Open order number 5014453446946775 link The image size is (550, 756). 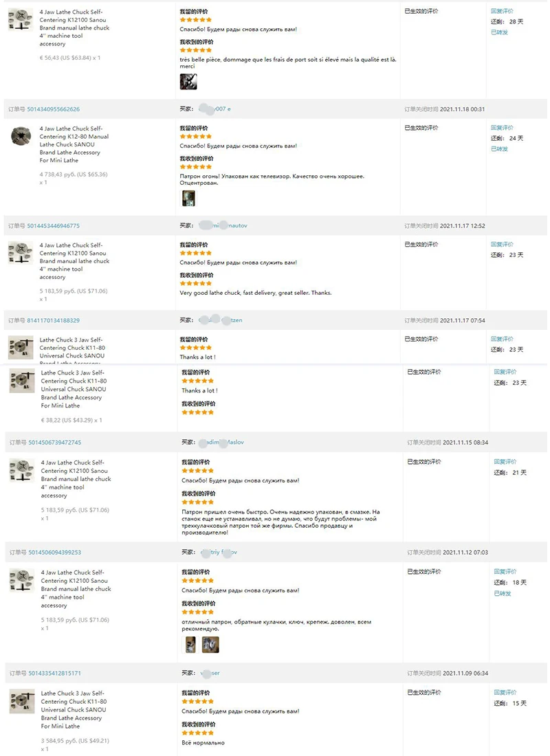pyautogui.click(x=53, y=226)
